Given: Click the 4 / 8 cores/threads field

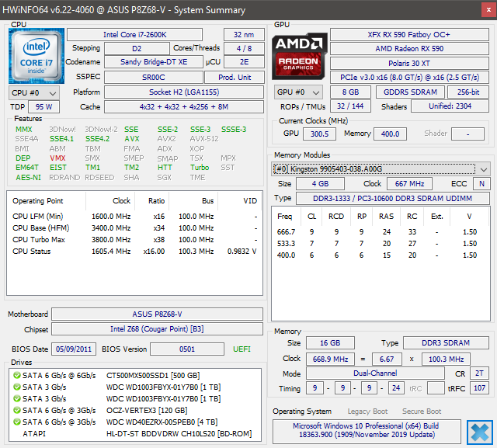Looking at the screenshot, I should click(x=244, y=48).
